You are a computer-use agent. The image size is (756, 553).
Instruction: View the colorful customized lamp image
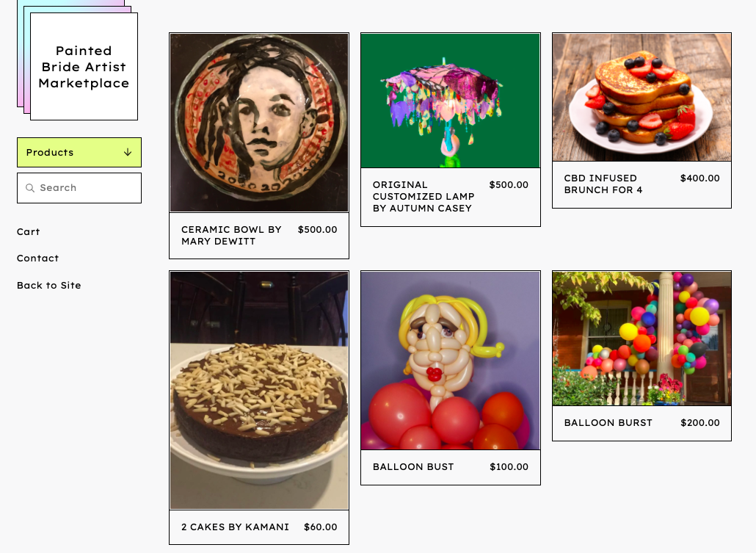[451, 101]
